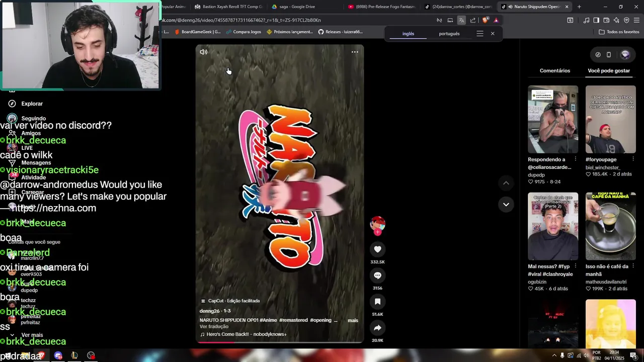Click CapCut Edição facilitada label

tap(230, 301)
